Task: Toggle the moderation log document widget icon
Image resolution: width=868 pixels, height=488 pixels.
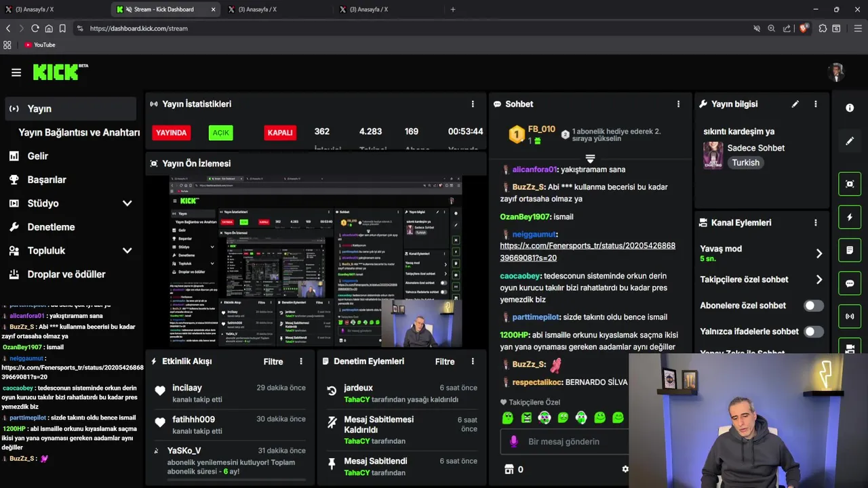Action: pos(850,250)
